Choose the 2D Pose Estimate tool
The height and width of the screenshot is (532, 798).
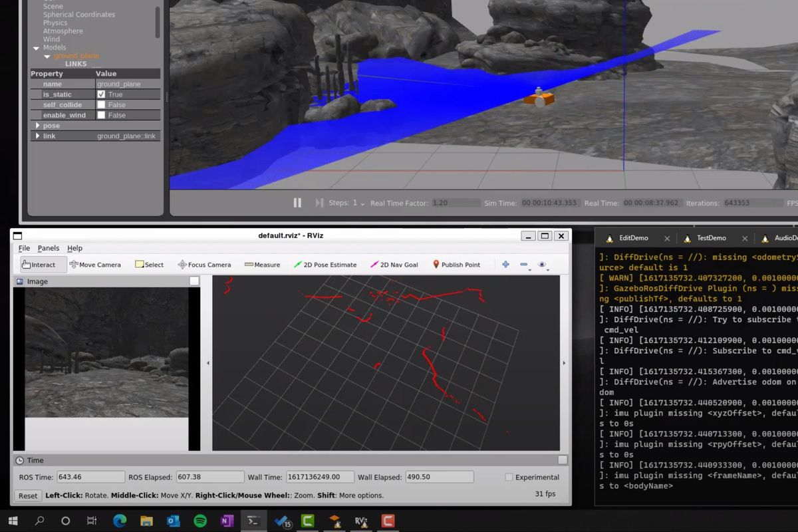point(325,264)
